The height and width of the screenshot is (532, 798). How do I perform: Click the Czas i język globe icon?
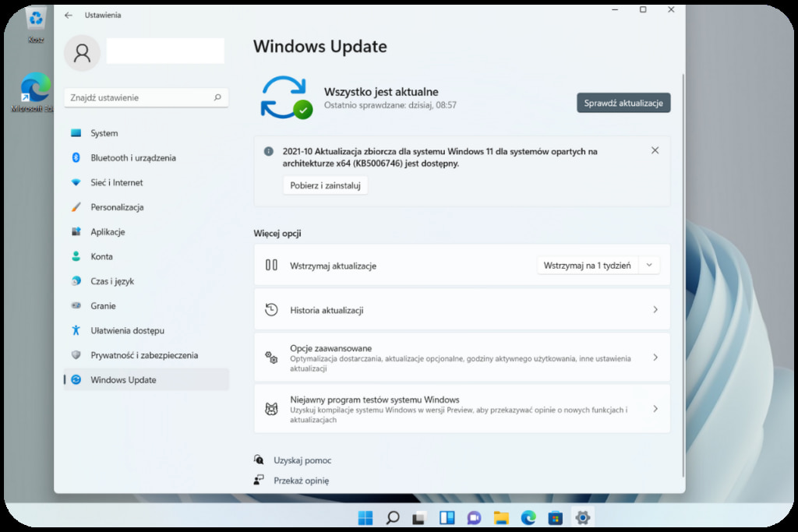coord(76,280)
